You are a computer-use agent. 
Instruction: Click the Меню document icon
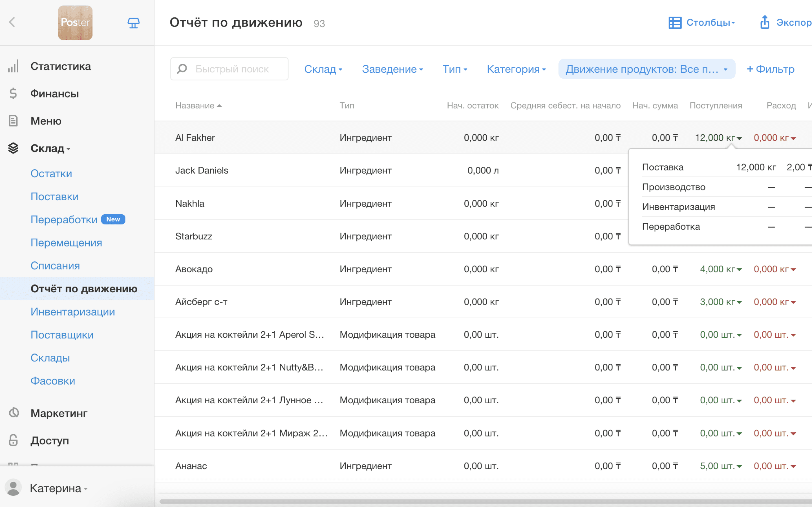[x=13, y=121]
